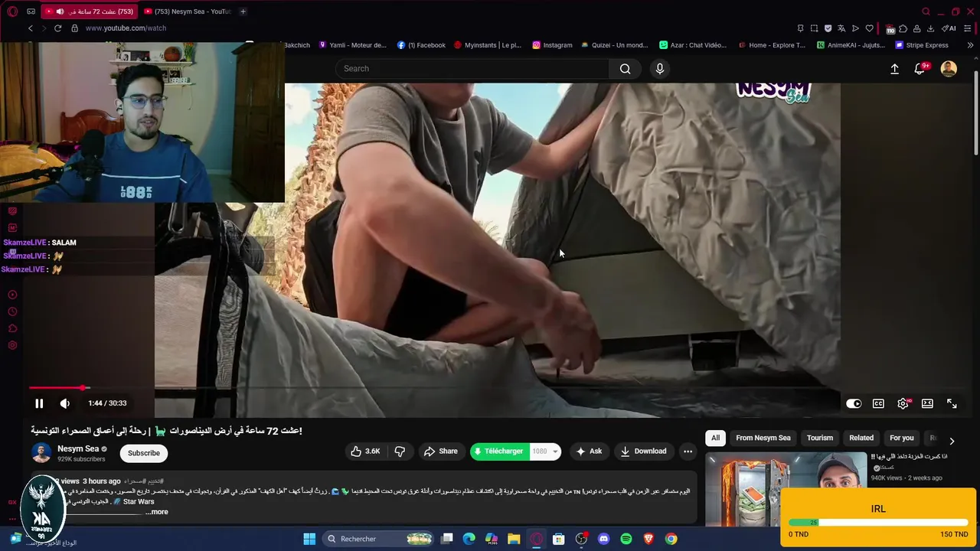Dislike the video
The image size is (980, 551).
point(400,452)
